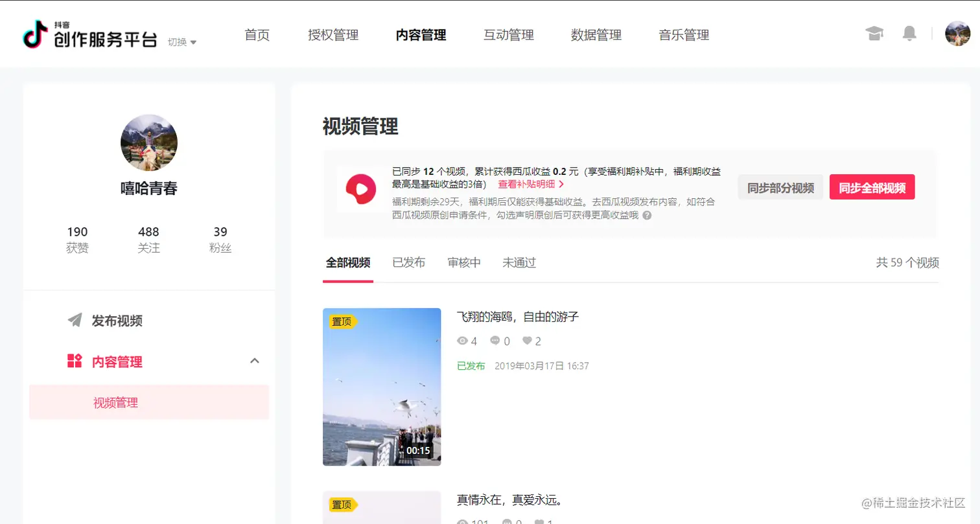Click the 同步部分视频 button
Image resolution: width=980 pixels, height=524 pixels.
click(x=780, y=187)
